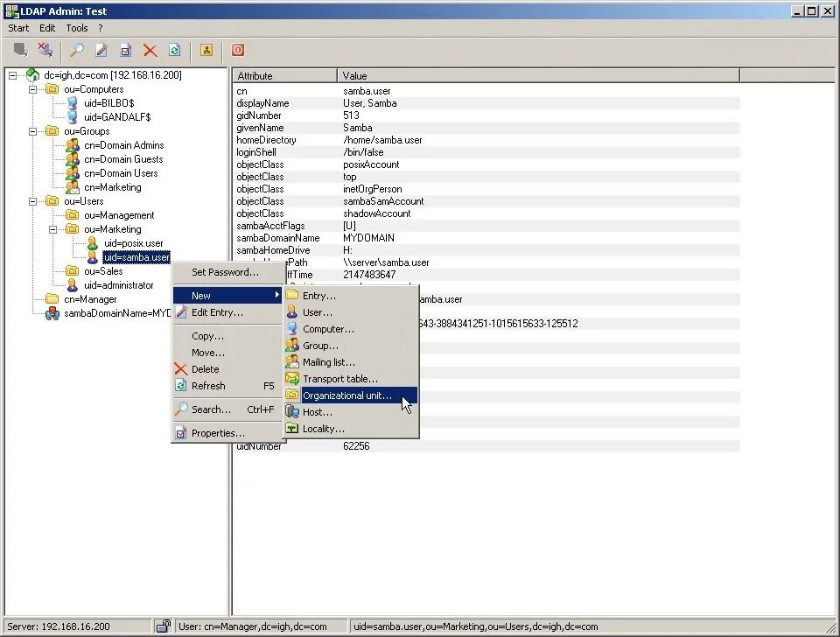Click the loginShell value /bin/false
Viewport: 840px width, 637px height.
pyautogui.click(x=363, y=152)
